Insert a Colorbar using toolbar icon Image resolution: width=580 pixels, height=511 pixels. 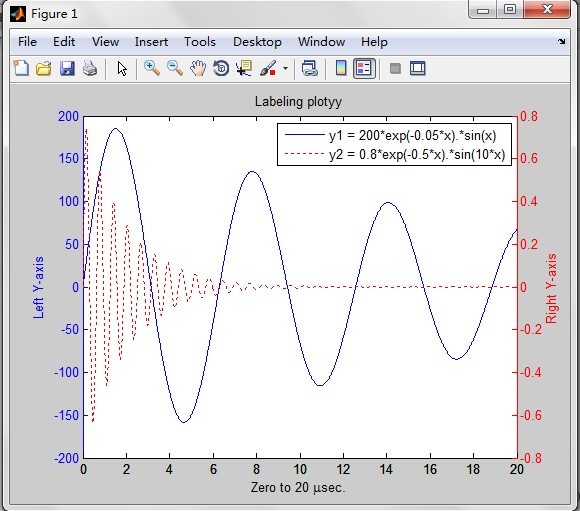pos(341,68)
